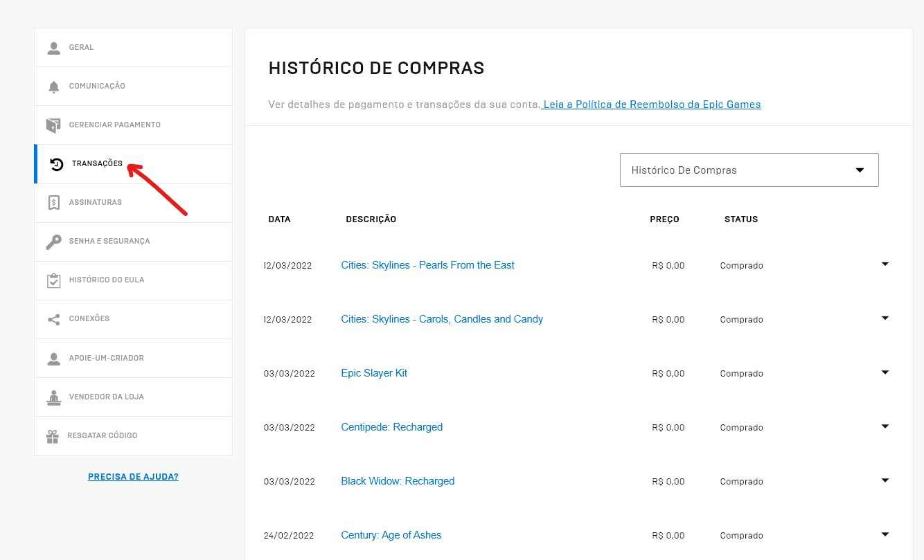Image resolution: width=924 pixels, height=560 pixels.
Task: Click the receipt icon for Assinaturas
Action: [x=53, y=203]
